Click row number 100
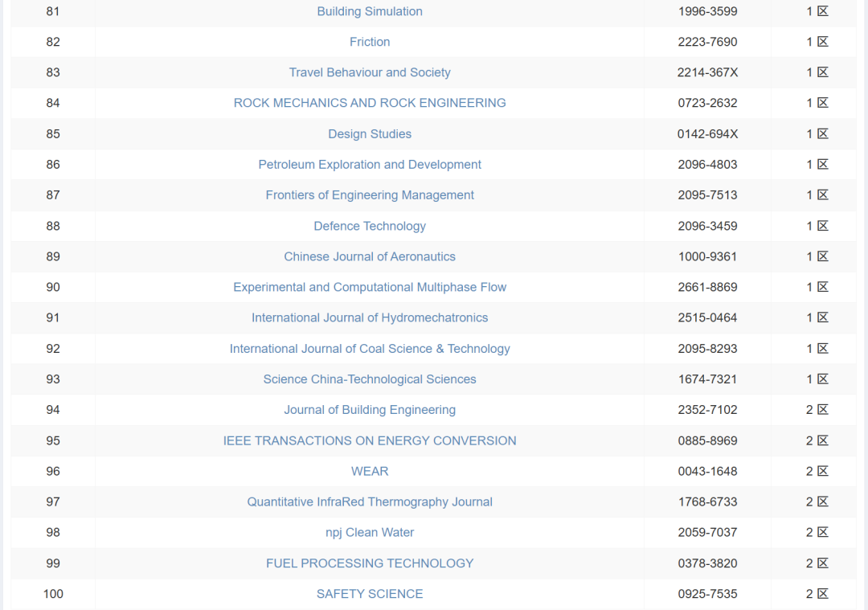Image resolution: width=868 pixels, height=610 pixels. click(53, 594)
